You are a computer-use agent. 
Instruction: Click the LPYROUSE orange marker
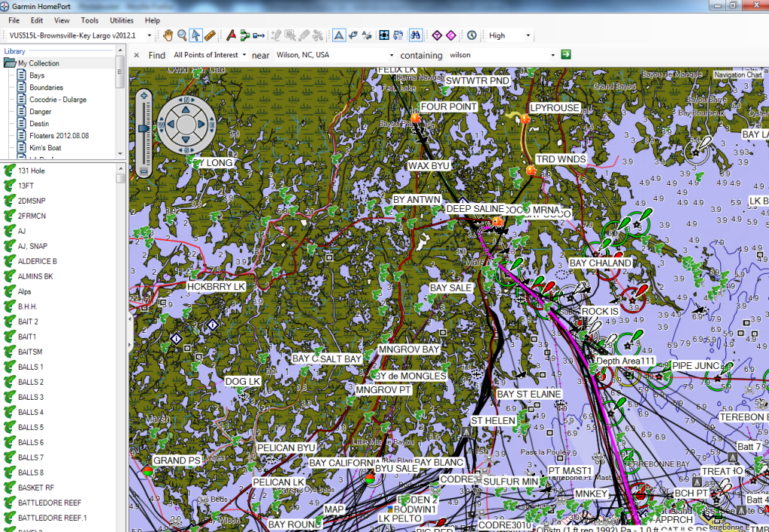(x=525, y=119)
